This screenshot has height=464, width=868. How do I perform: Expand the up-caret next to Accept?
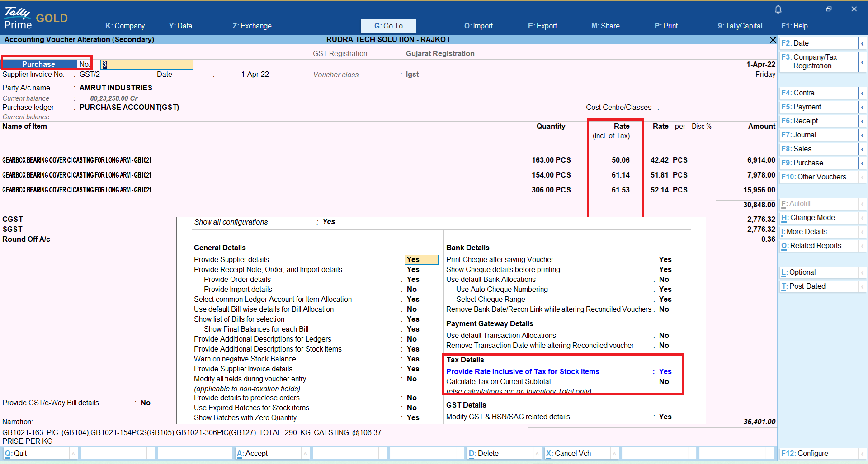point(305,454)
